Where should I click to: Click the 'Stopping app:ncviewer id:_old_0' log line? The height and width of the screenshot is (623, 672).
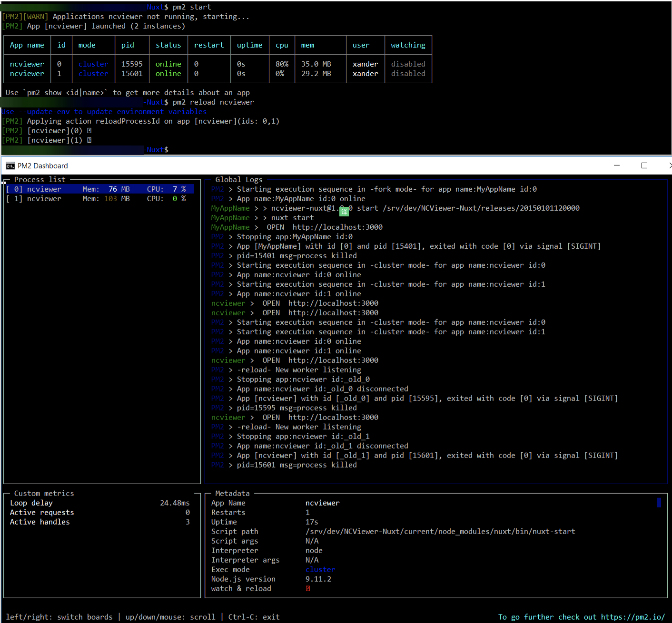[291, 380]
